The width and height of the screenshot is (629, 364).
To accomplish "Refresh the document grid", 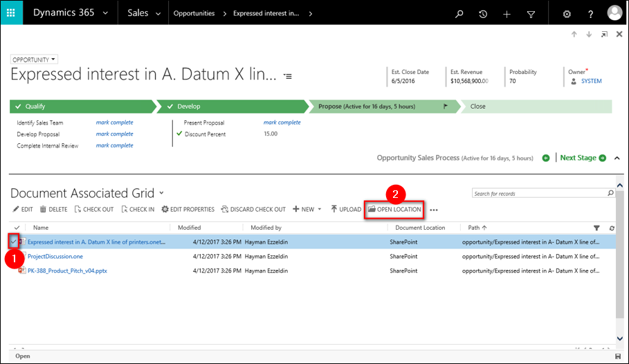I will point(612,228).
